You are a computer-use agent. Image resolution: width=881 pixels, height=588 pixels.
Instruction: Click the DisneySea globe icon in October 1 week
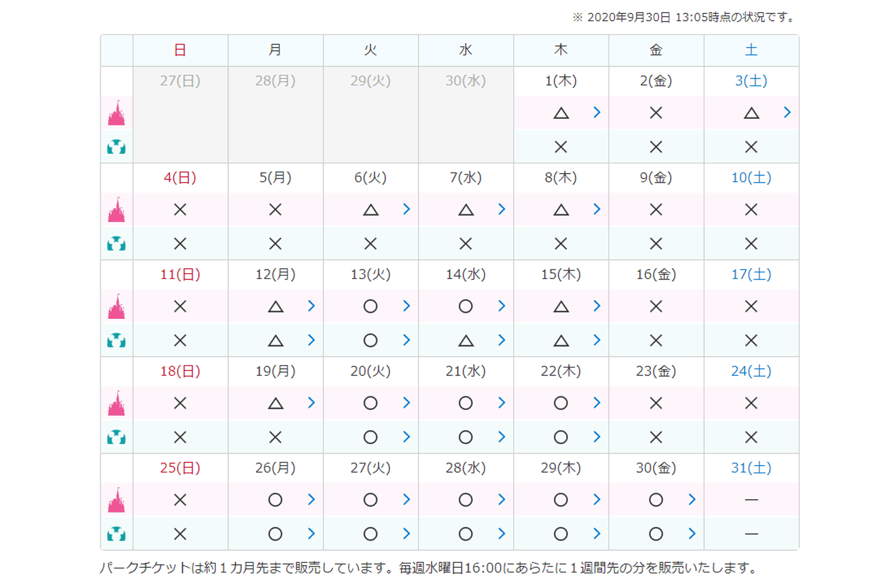pyautogui.click(x=116, y=147)
